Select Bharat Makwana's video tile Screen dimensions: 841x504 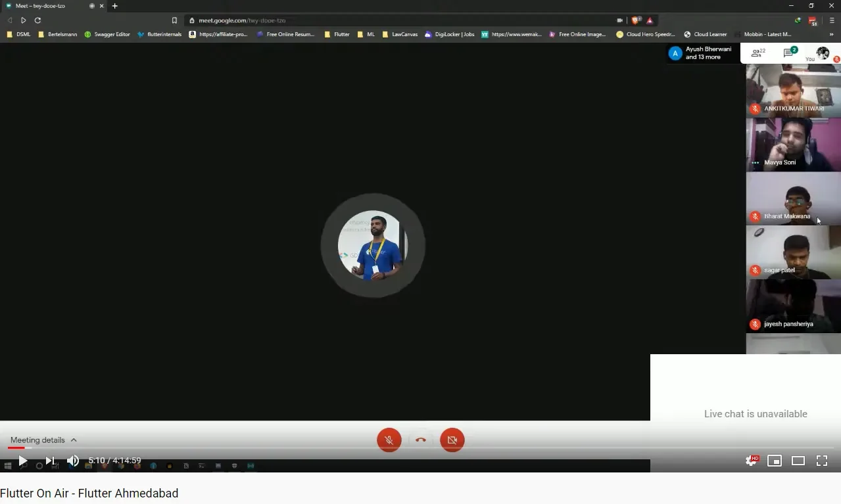[x=793, y=198]
